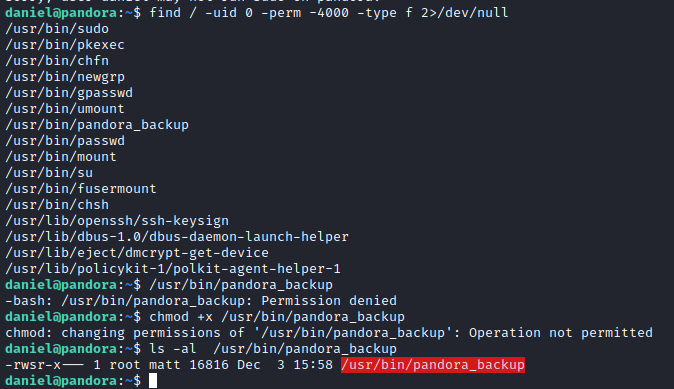Click the /usr/bin/fusermount path

[81, 189]
